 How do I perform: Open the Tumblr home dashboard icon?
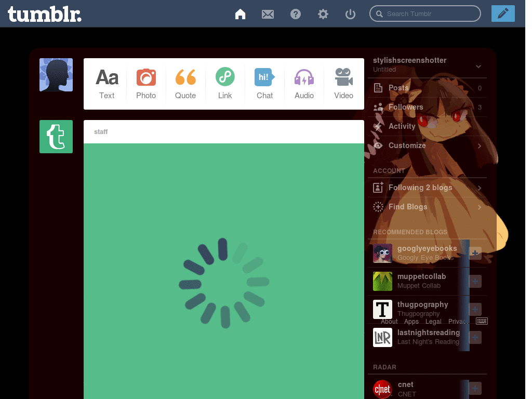click(240, 14)
